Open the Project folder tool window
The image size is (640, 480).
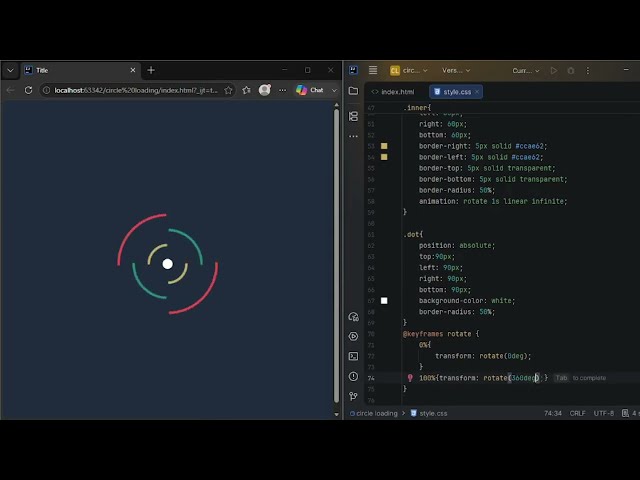pyautogui.click(x=353, y=91)
